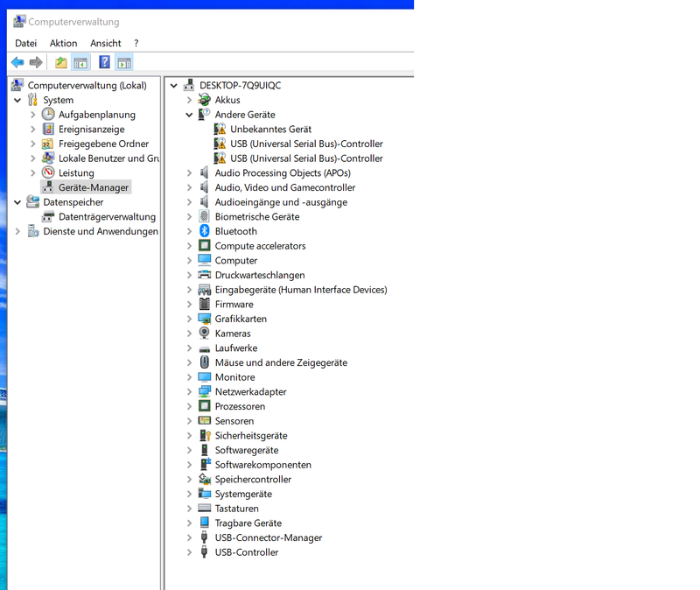Select the DESKTOP-7Q9UIQC root node
The image size is (700, 590).
click(240, 86)
